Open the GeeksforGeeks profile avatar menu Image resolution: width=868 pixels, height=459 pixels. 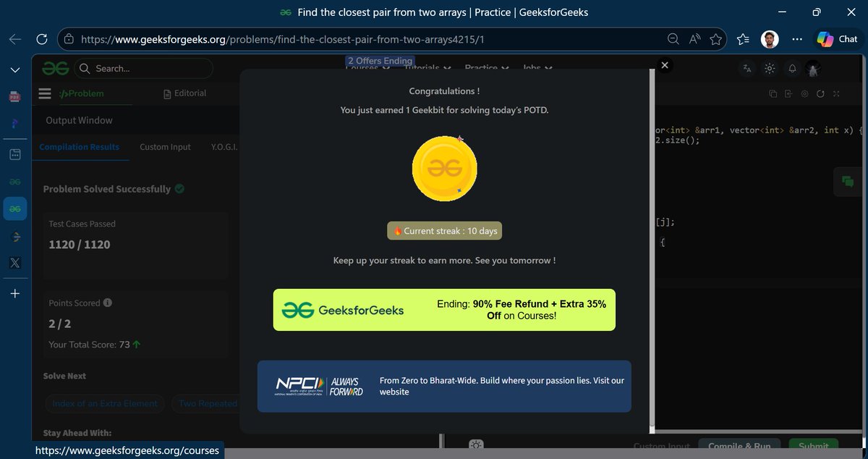[813, 69]
